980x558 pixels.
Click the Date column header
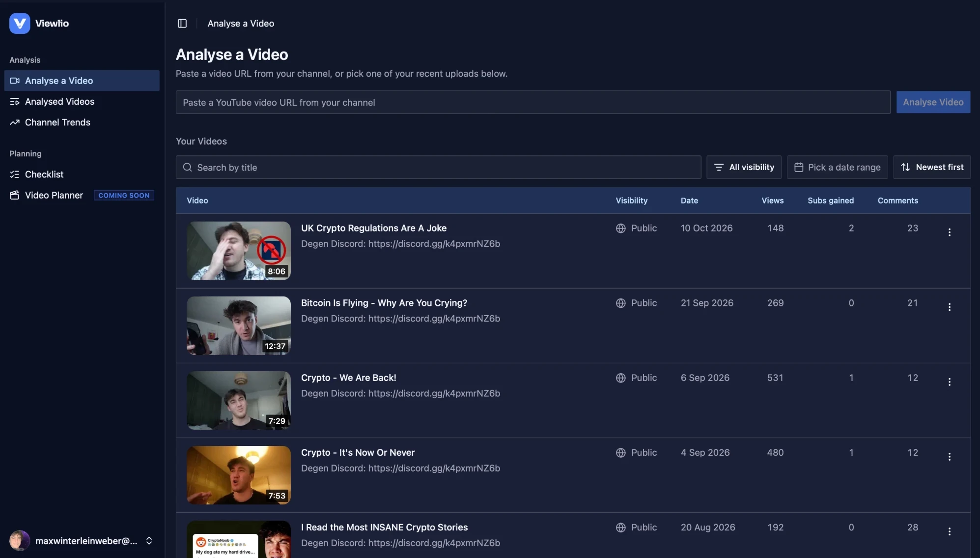689,201
